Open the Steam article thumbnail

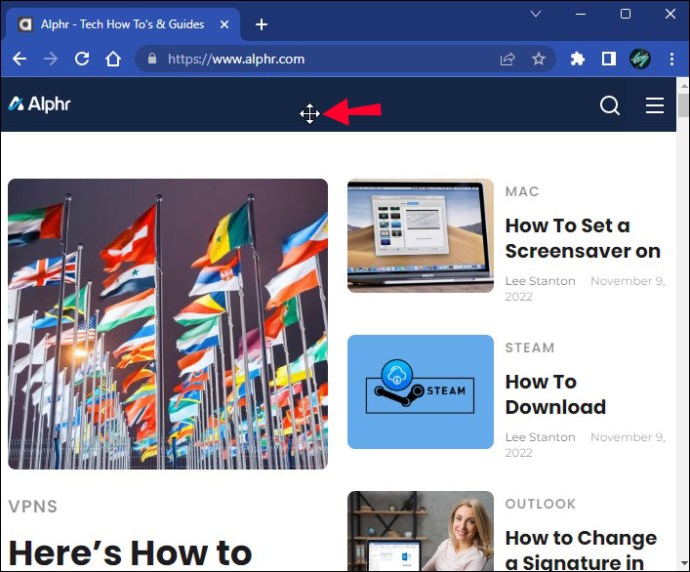(x=420, y=392)
